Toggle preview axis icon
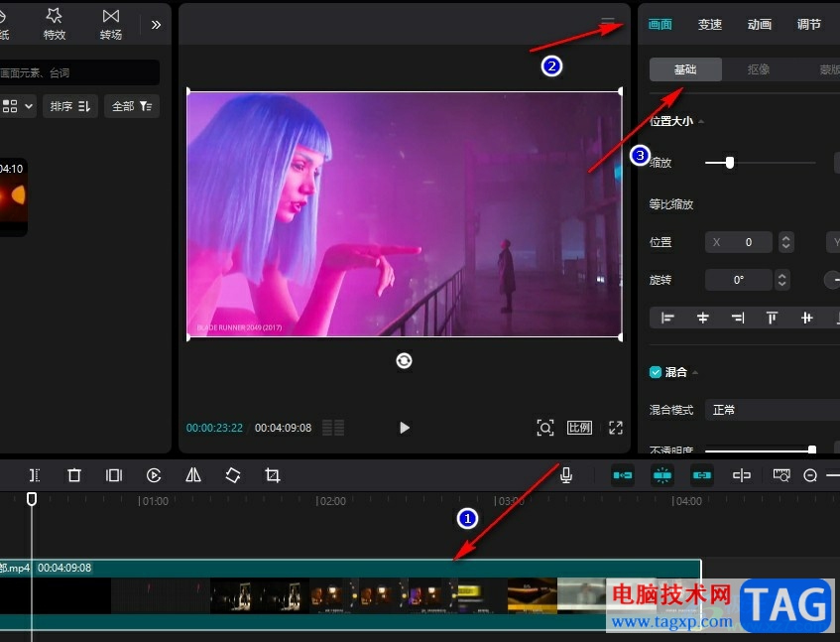The height and width of the screenshot is (642, 840). coord(742,475)
